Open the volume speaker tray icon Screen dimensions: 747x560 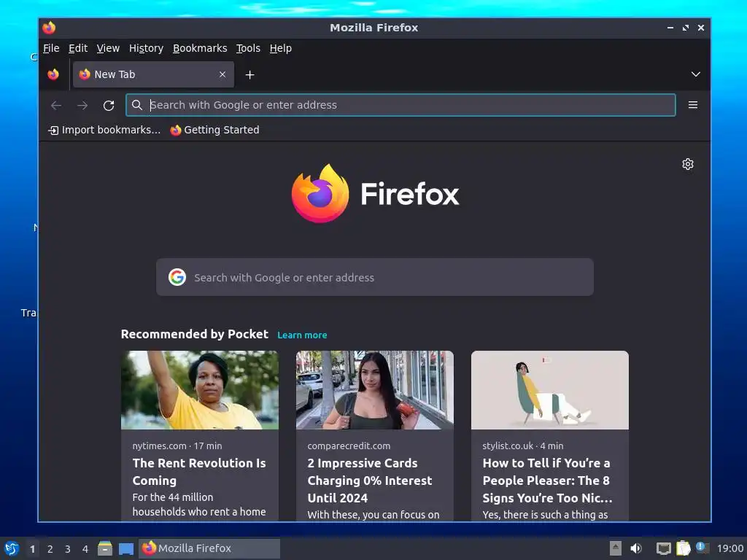coord(636,548)
